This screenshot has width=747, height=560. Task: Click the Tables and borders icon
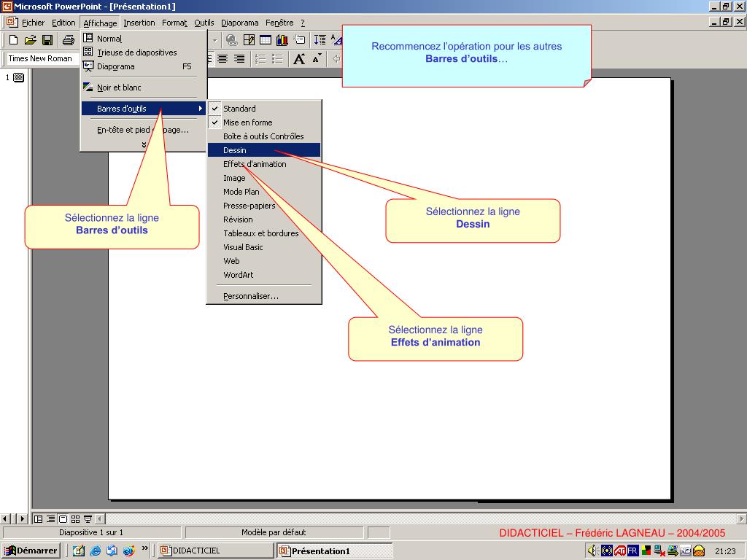click(249, 40)
